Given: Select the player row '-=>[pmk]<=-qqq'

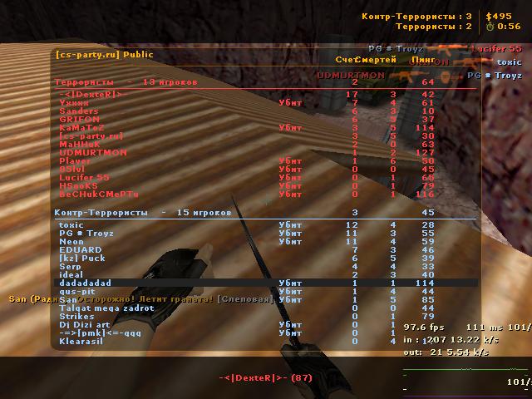Looking at the screenshot, I should tap(266, 332).
